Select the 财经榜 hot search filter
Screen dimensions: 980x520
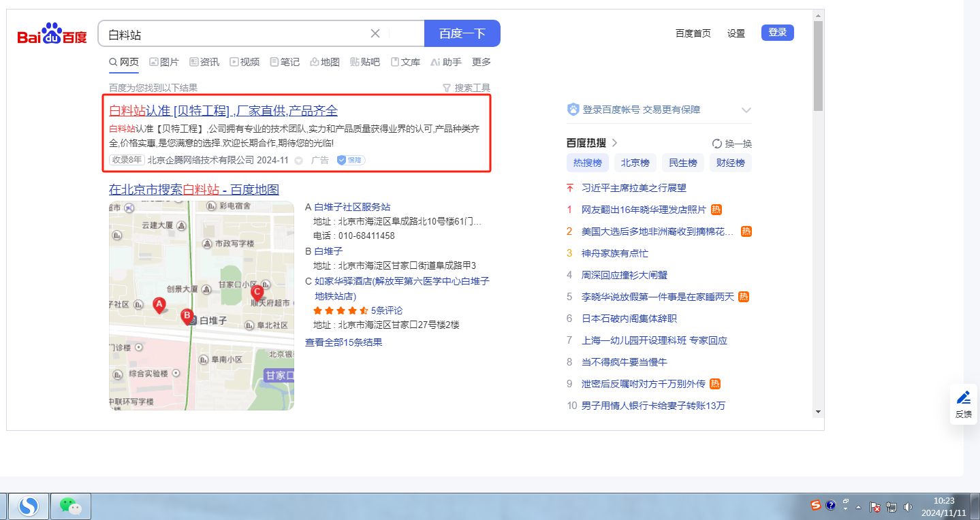[x=730, y=163]
